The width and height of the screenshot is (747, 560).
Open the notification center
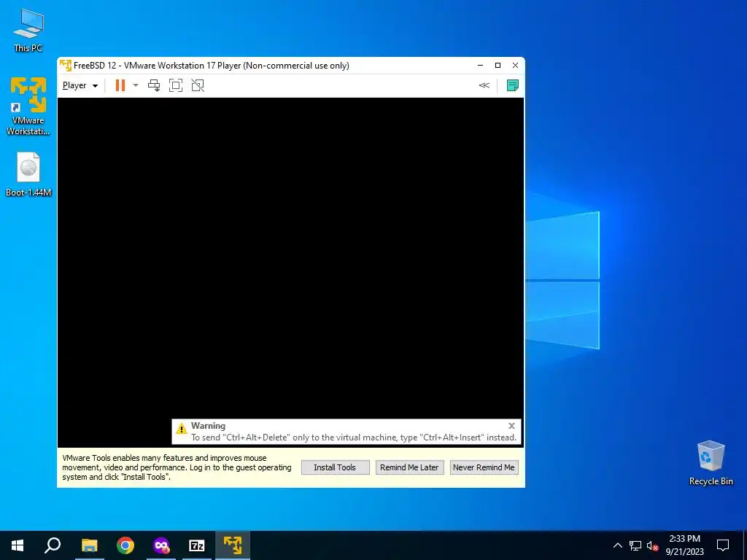pyautogui.click(x=723, y=545)
